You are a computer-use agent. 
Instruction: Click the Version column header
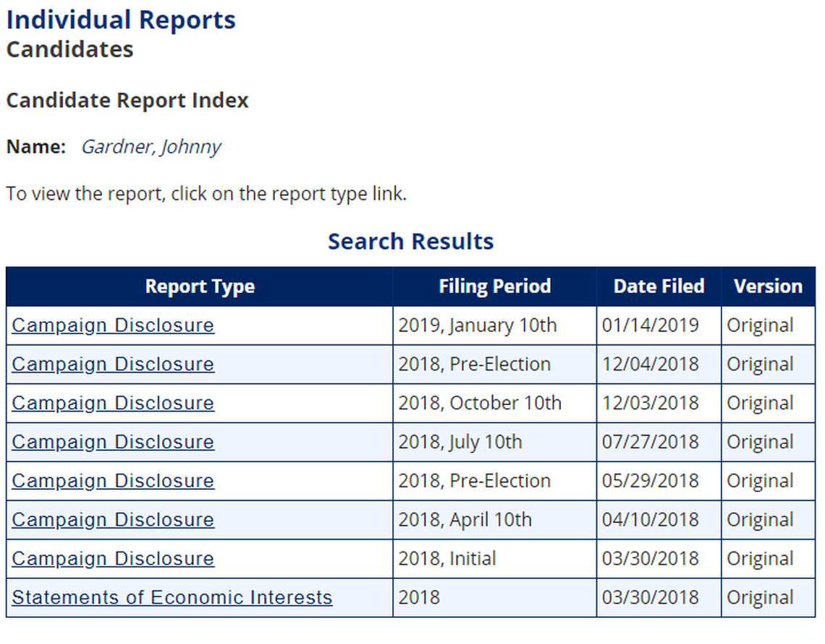pyautogui.click(x=769, y=286)
